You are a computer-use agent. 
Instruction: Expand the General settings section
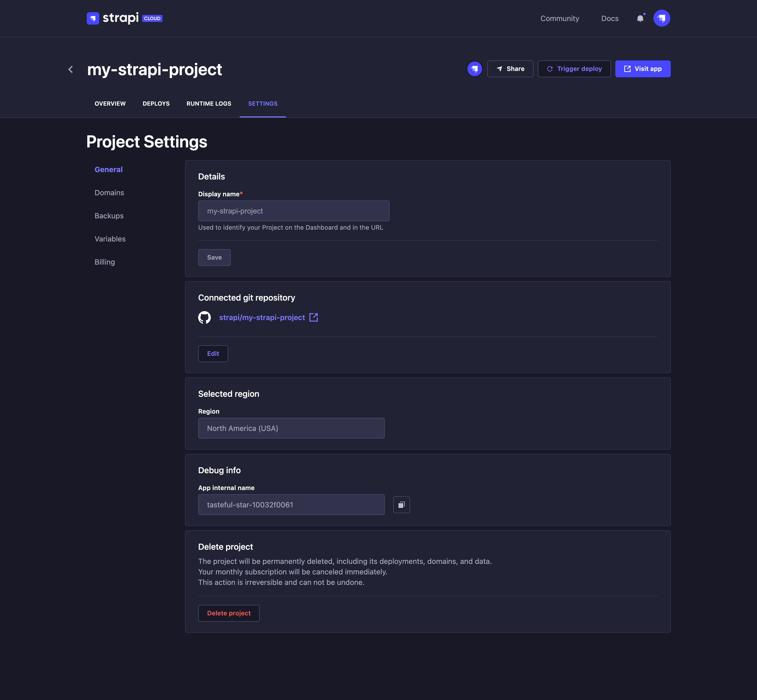(x=108, y=169)
